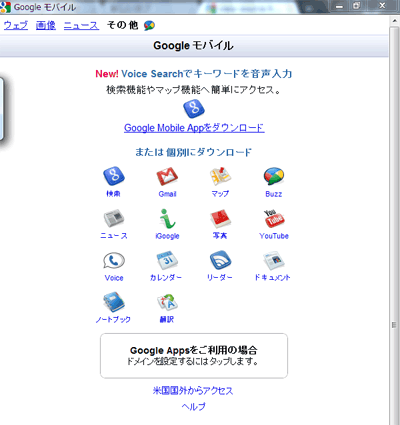Screen dimensions: 400x425
Task: Click the 米国国外からアクセス link
Action: (x=193, y=390)
